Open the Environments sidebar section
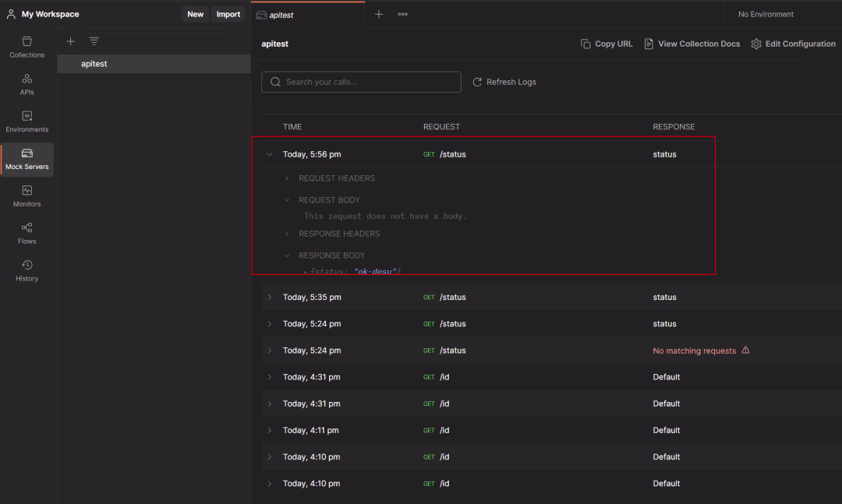The height and width of the screenshot is (504, 842). tap(27, 122)
